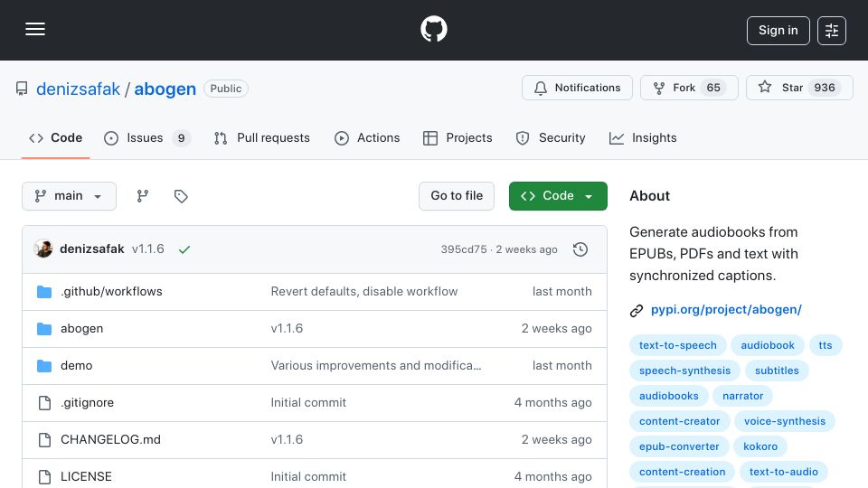
Task: Select the text-to-speech topic tag
Action: [677, 345]
